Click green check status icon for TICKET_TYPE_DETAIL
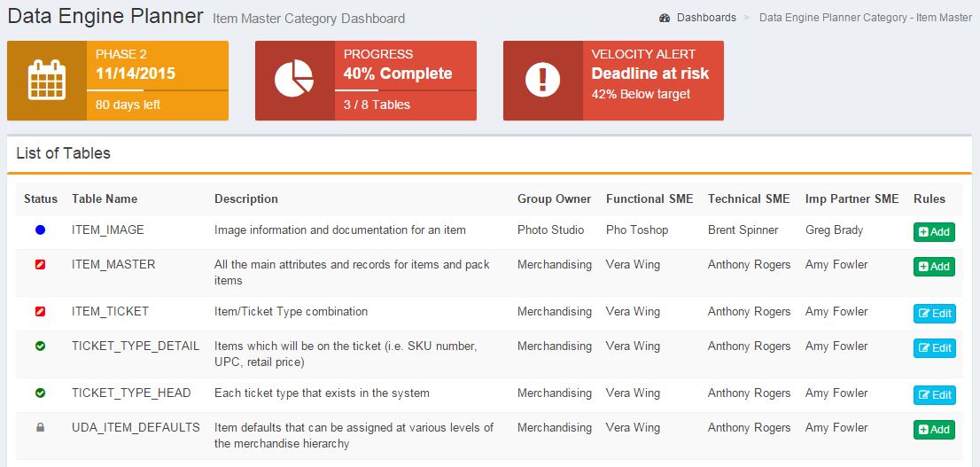Screen dimensions: 980x467 (41, 346)
